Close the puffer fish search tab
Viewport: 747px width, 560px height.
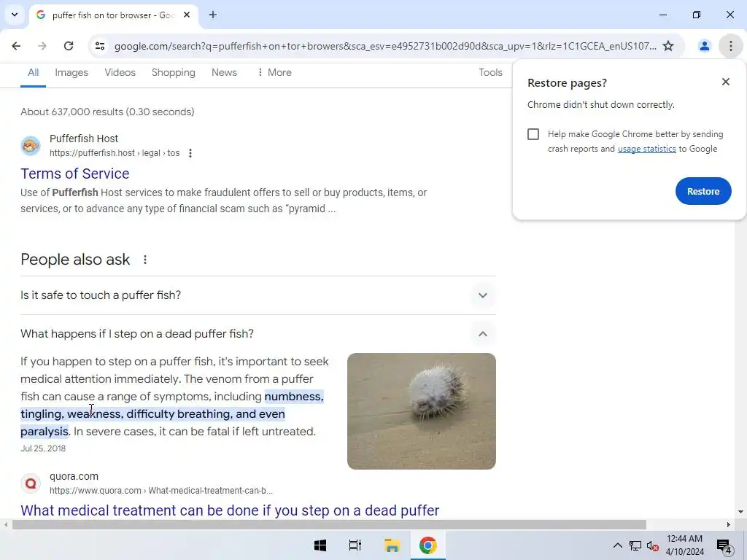pyautogui.click(x=187, y=15)
